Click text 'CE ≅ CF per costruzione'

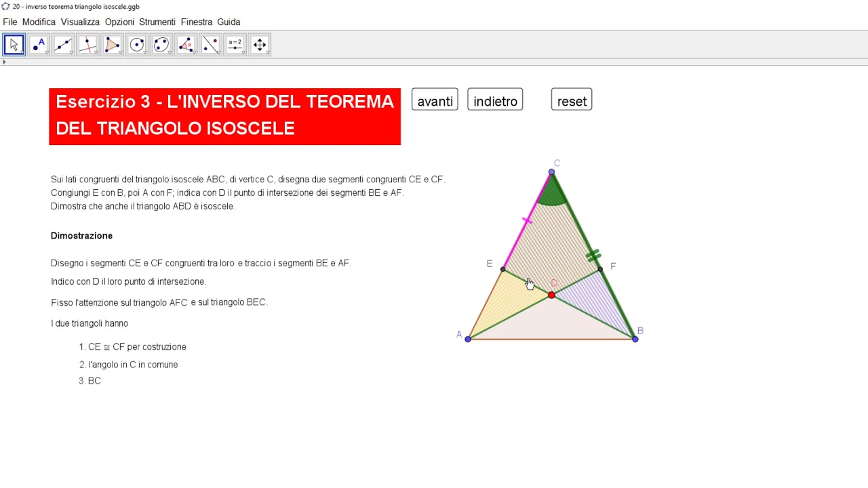(x=137, y=346)
